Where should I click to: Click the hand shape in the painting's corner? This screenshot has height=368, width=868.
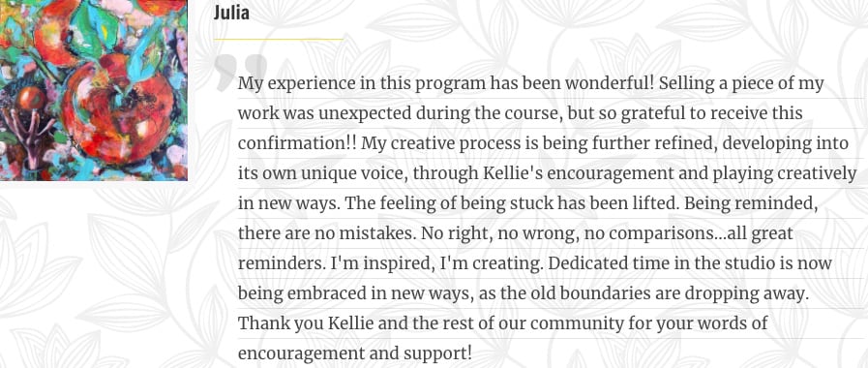(x=25, y=138)
